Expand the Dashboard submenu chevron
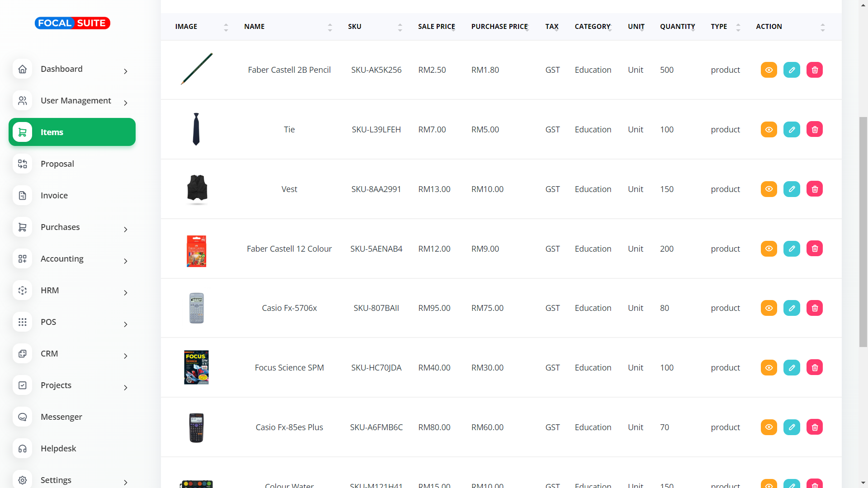The height and width of the screenshot is (488, 868). click(x=126, y=71)
